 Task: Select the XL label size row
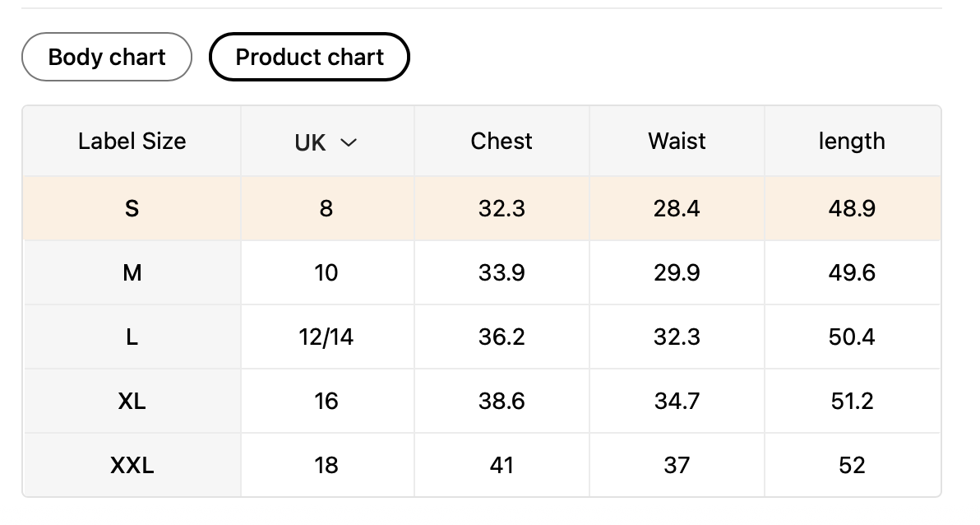(x=132, y=402)
